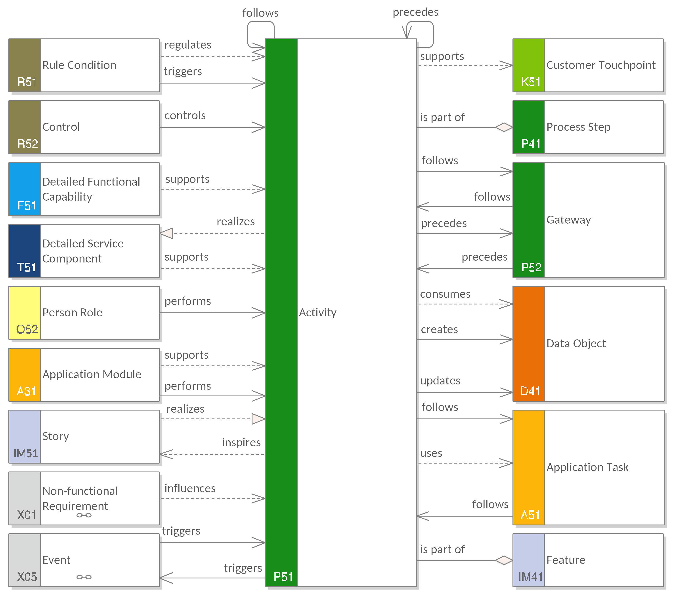Click the Story element label
The height and width of the screenshot is (616, 673).
coord(56,436)
